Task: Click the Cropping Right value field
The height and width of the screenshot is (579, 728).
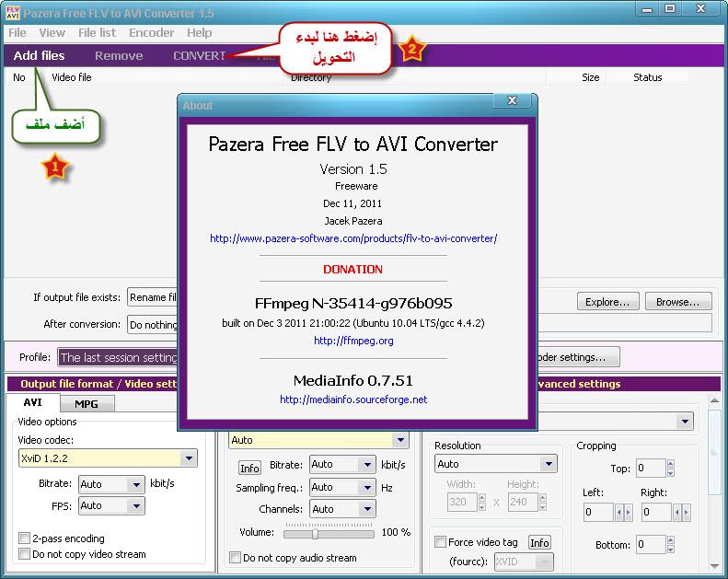Action: pos(656,512)
